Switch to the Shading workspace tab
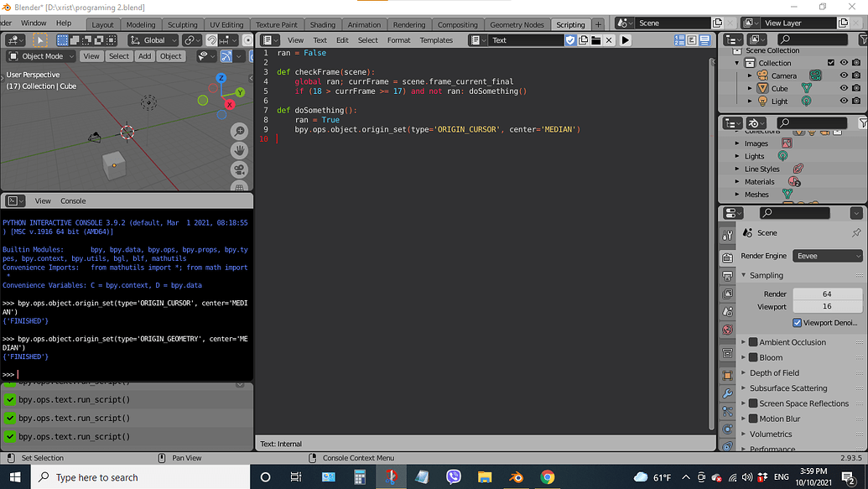This screenshot has width=868, height=489. point(322,25)
